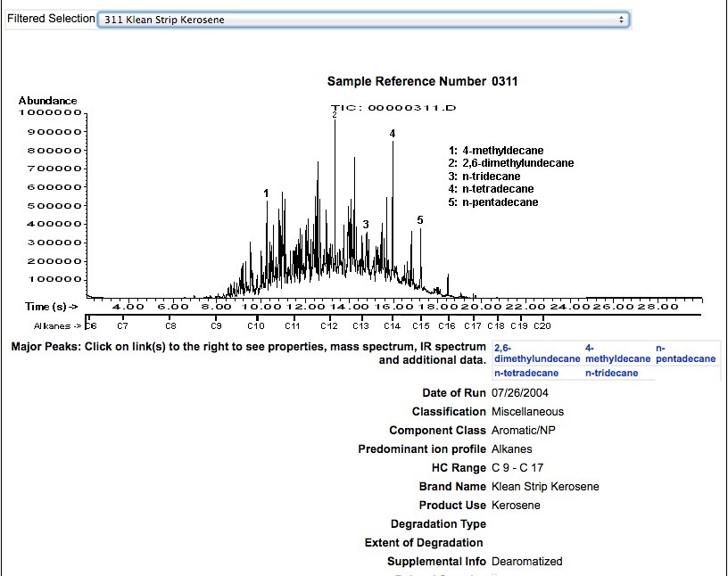Viewport: 728px width, 576px height.
Task: Click the Supplemental Info value 'Dearomatized'
Action: tap(527, 561)
